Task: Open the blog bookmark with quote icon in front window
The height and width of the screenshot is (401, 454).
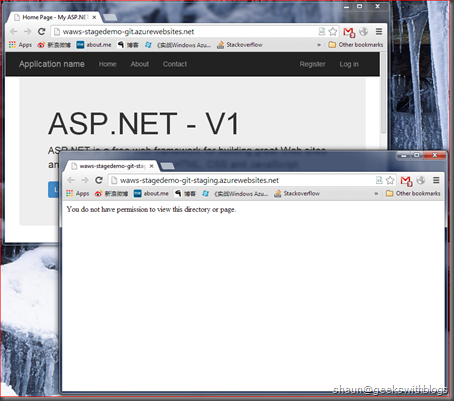Action: [185, 193]
